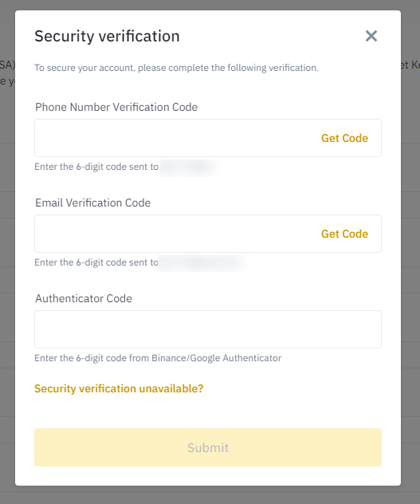420x504 pixels.
Task: Click the Security verification heading
Action: click(x=107, y=36)
